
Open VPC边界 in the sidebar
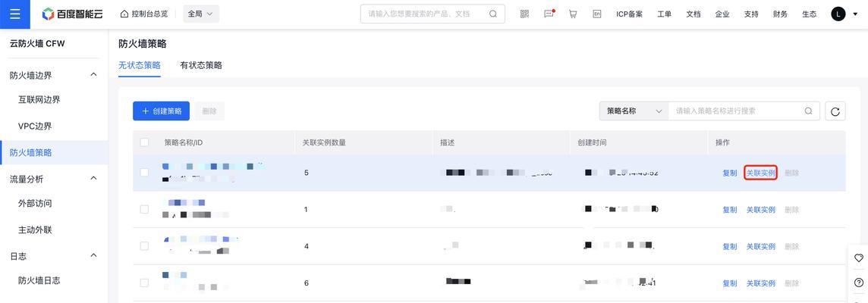coord(35,126)
